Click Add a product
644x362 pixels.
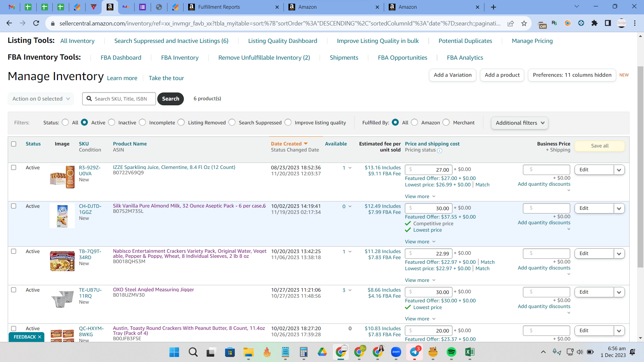click(x=502, y=75)
